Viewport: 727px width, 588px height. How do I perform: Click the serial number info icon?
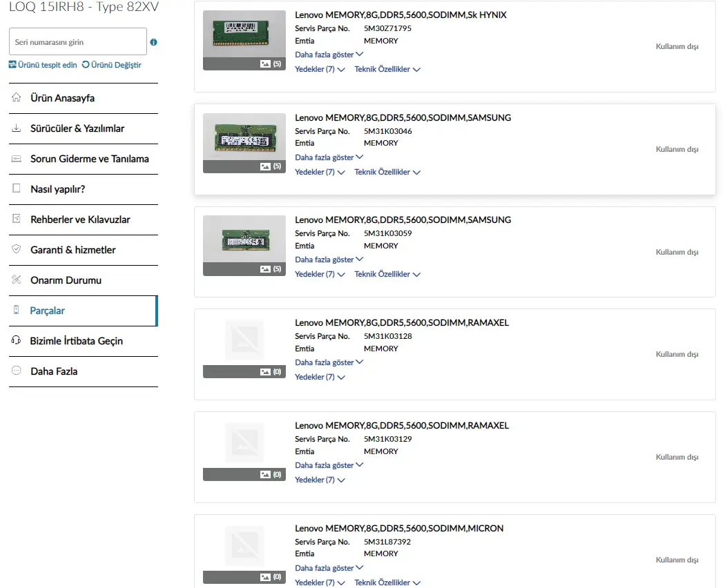click(x=153, y=42)
